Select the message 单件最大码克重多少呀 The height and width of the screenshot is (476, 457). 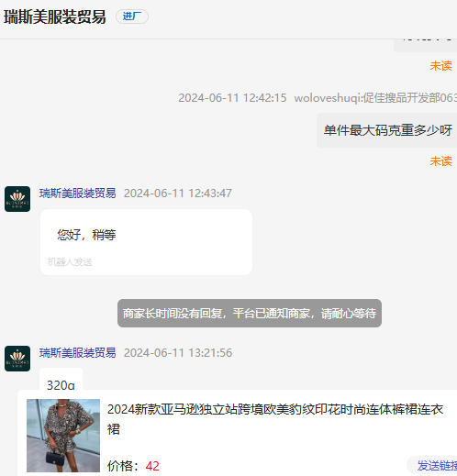point(387,130)
